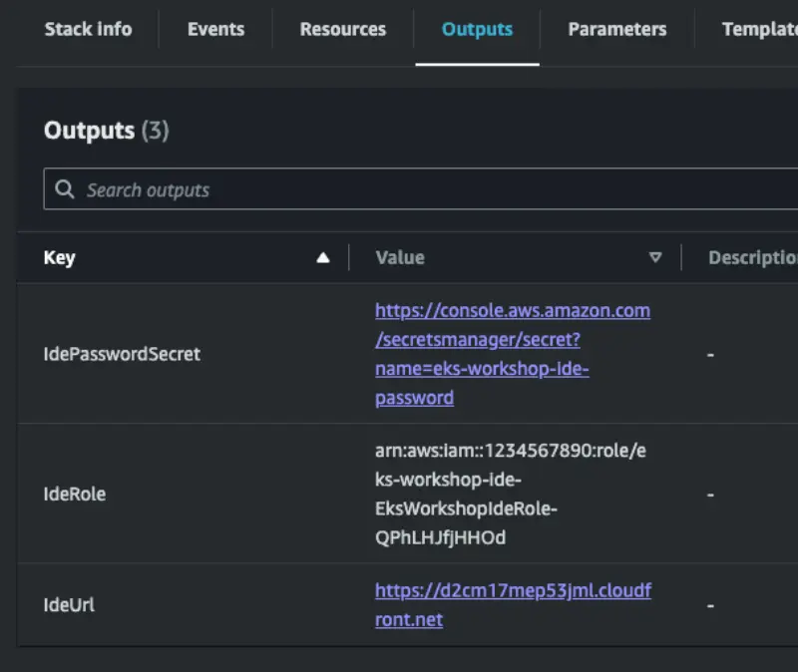Click the Key column header
Image resolution: width=798 pixels, height=672 pixels.
click(60, 257)
